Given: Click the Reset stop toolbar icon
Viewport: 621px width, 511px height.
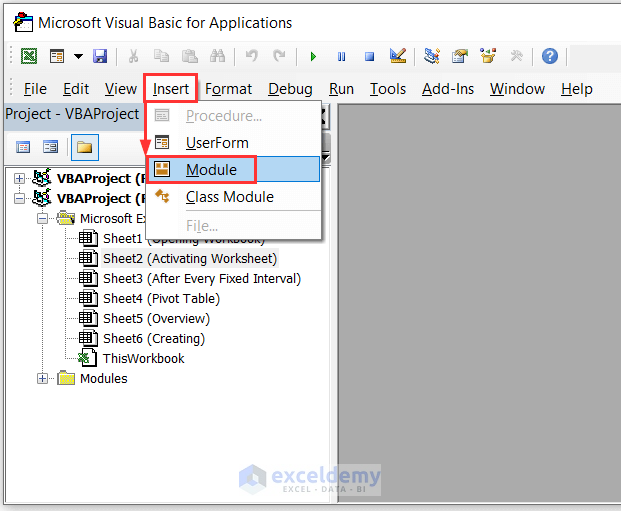Looking at the screenshot, I should coord(369,56).
